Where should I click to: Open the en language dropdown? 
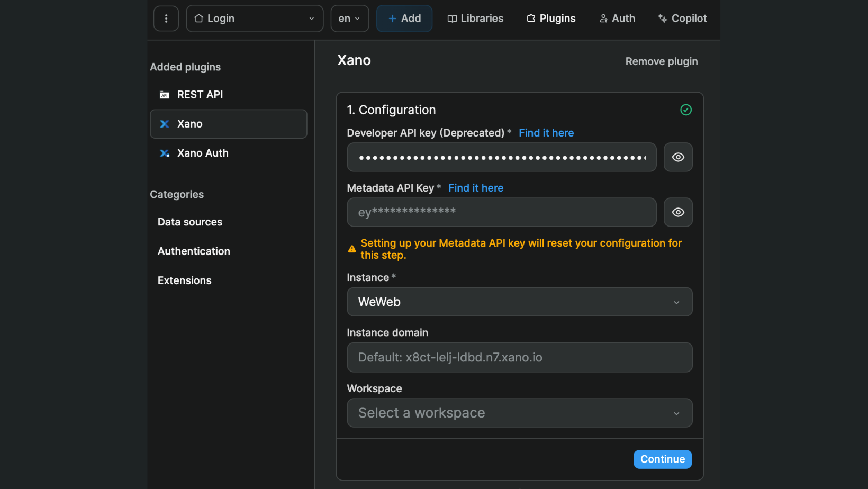pos(349,18)
